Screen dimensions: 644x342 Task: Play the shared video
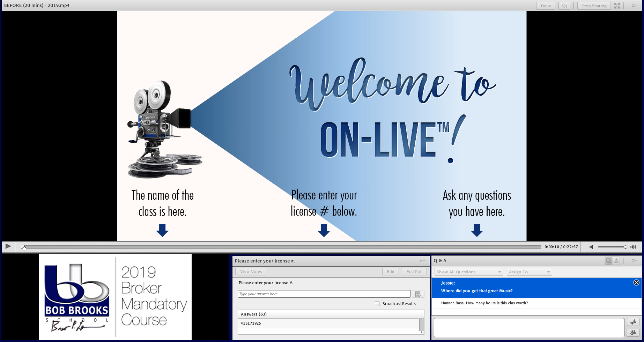point(8,246)
